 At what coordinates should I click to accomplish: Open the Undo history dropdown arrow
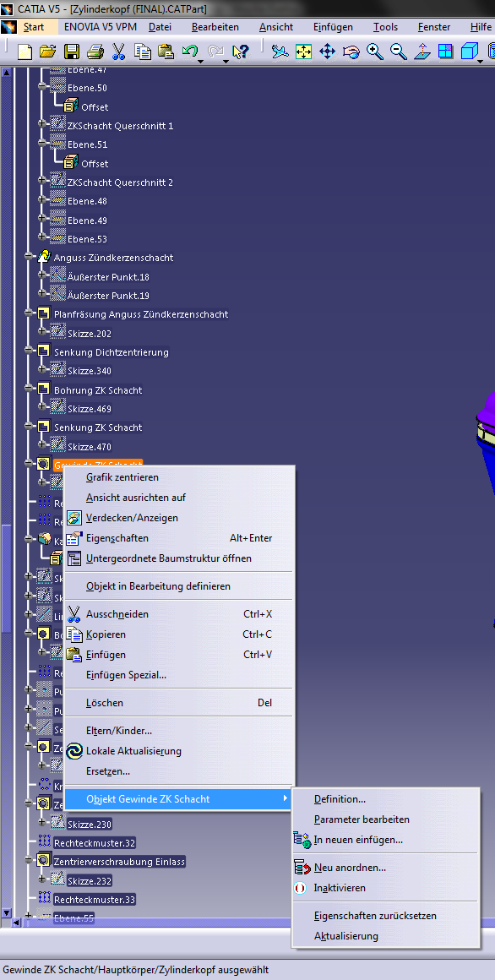point(200,61)
